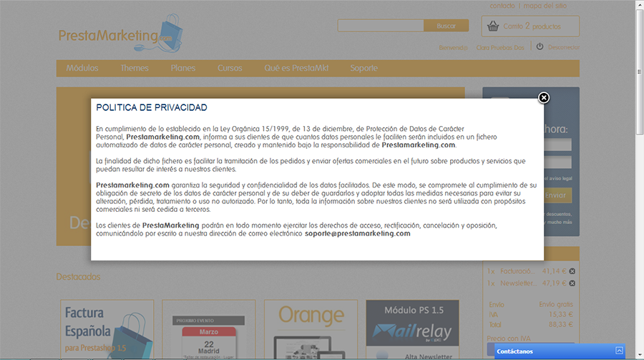Image resolution: width=644 pixels, height=360 pixels.
Task: Open the contacto link
Action: [502, 6]
